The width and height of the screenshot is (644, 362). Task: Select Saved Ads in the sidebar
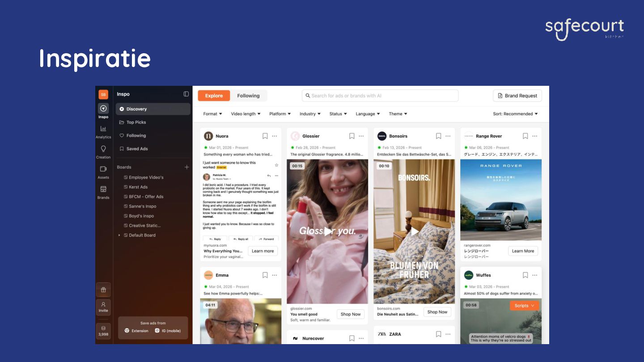(x=153, y=149)
